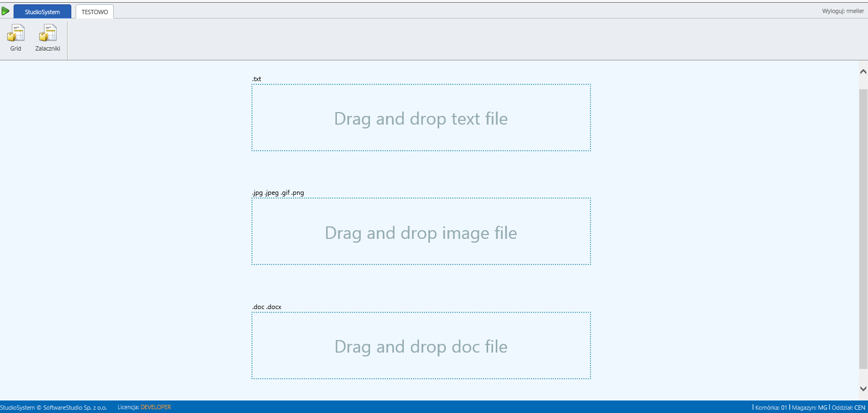Click the Oddział: CEN status entry
Screen dimensions: 868x413
pyautogui.click(x=848, y=408)
